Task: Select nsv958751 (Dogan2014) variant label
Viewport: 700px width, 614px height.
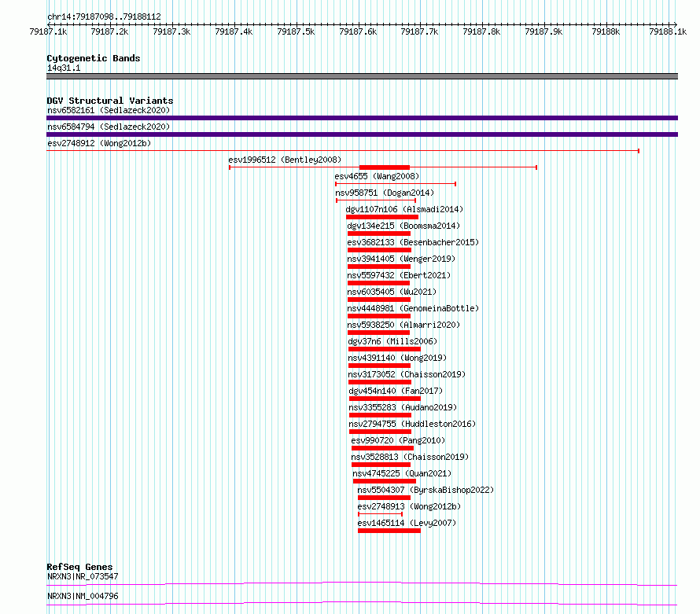Action: (x=385, y=193)
